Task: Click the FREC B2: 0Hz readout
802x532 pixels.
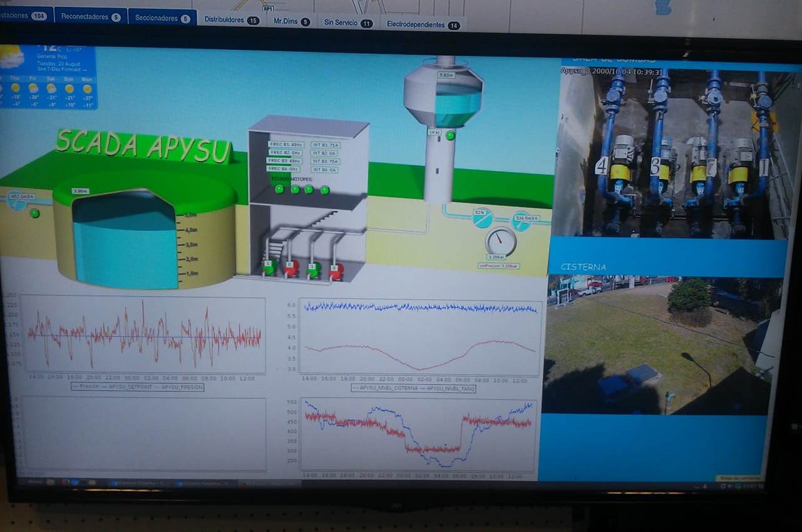Action: coord(284,153)
